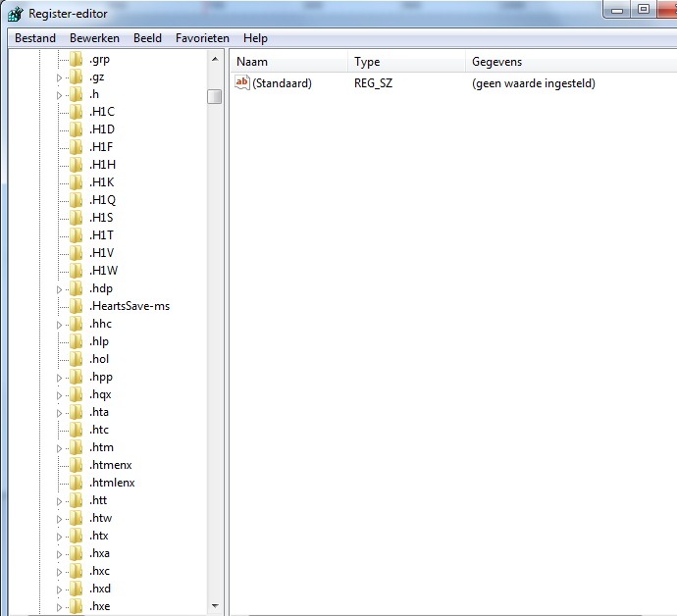Sort by the Naam column header
The height and width of the screenshot is (616, 677).
pos(288,62)
